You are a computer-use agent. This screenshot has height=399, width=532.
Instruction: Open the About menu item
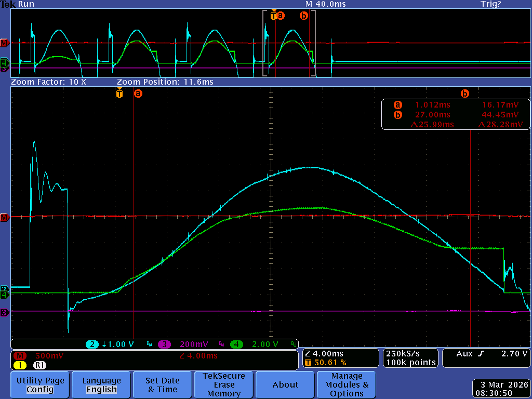(285, 384)
